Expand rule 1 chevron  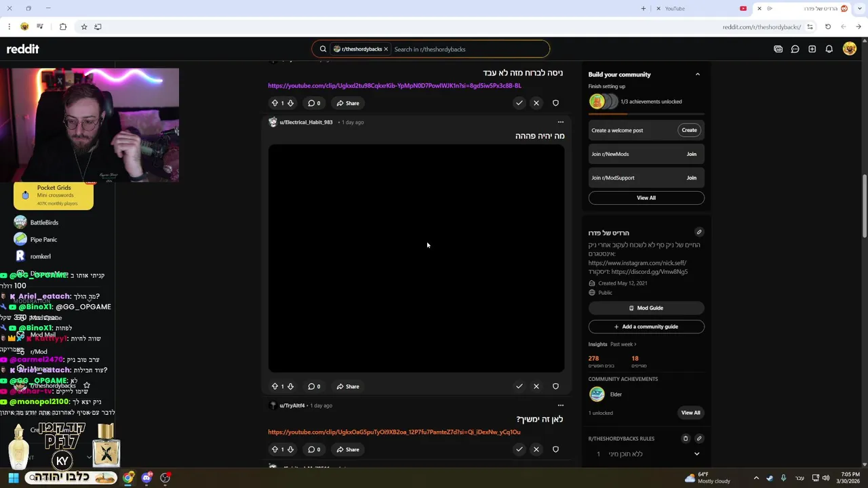[696, 454]
